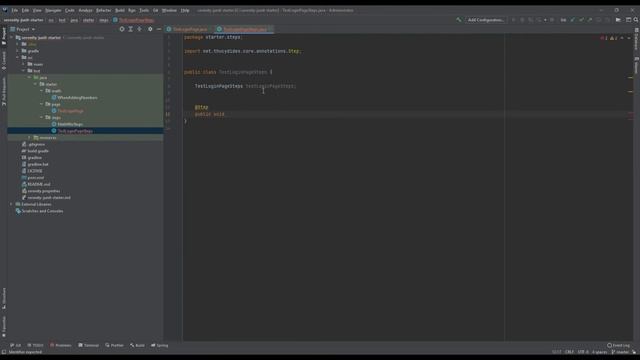Open the Navigate menu
Screen dimensions: 640x360
pyautogui.click(x=53, y=10)
